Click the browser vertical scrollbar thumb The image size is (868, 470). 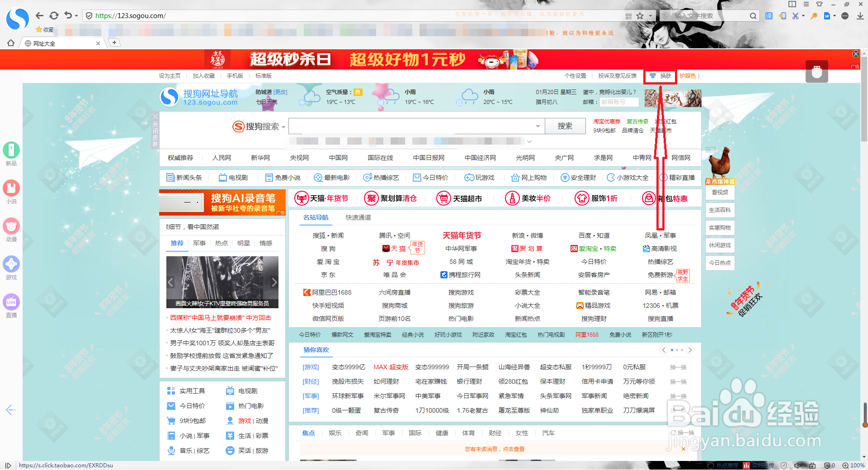pos(864,99)
